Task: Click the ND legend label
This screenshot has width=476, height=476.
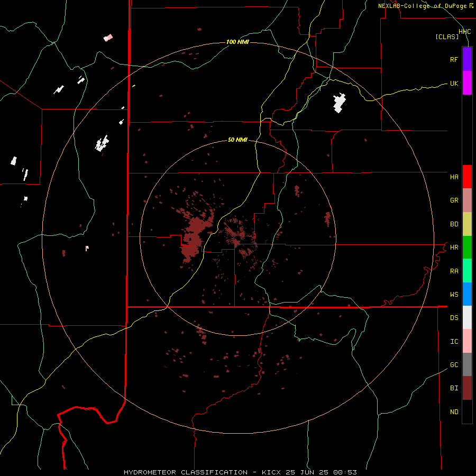Action: coord(454,412)
